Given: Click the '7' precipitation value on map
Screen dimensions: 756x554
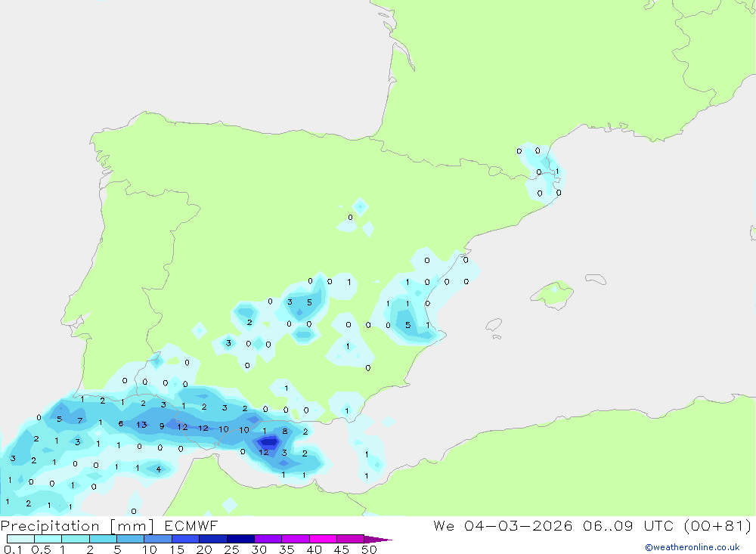Looking at the screenshot, I should pyautogui.click(x=79, y=420).
